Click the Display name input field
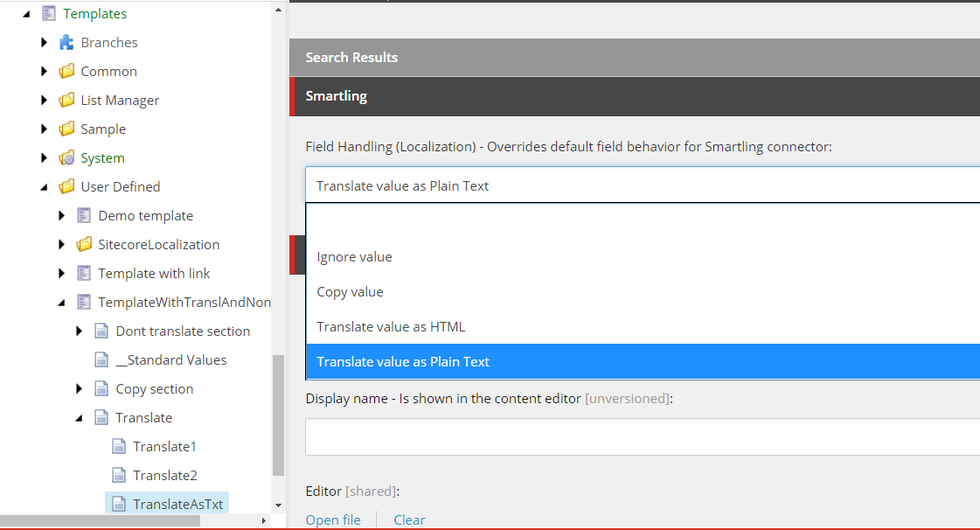980x530 pixels. [643, 437]
